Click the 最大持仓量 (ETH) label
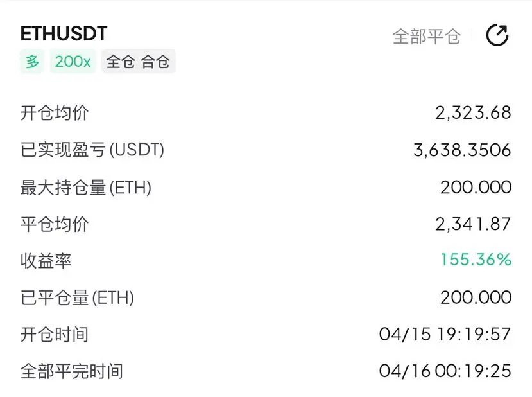The image size is (532, 397). click(x=86, y=187)
